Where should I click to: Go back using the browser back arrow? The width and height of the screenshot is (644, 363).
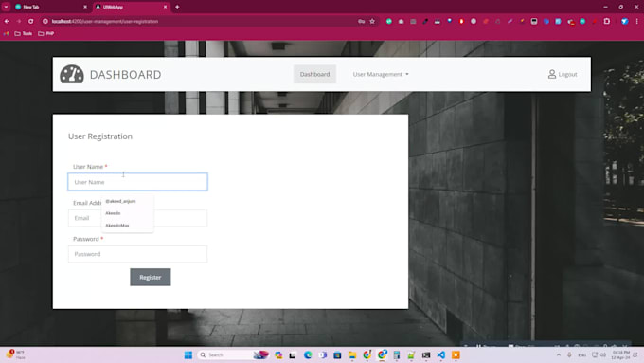click(7, 22)
